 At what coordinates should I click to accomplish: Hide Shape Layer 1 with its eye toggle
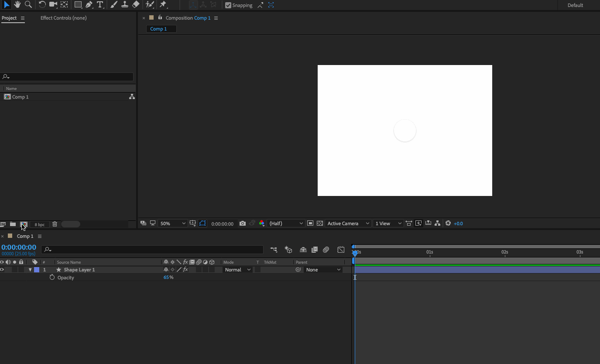pyautogui.click(x=2, y=270)
